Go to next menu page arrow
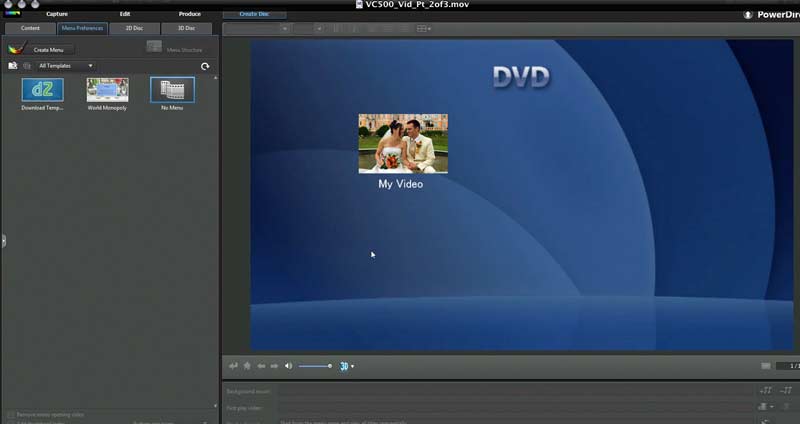Image resolution: width=800 pixels, height=424 pixels. tap(274, 366)
